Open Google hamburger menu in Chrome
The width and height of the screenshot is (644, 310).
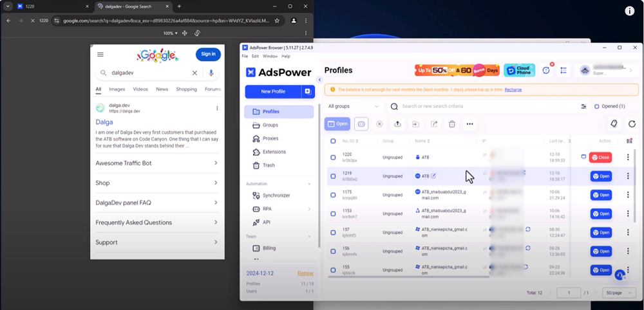tap(100, 55)
